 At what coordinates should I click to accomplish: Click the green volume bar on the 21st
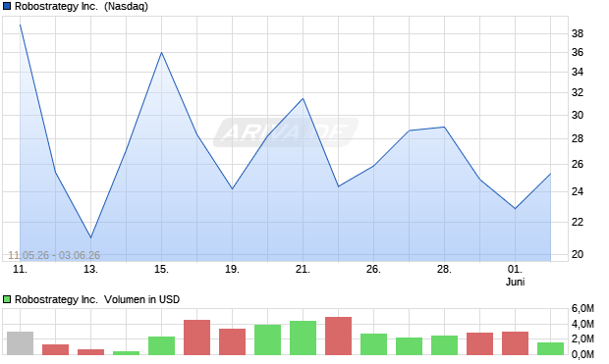(303, 338)
